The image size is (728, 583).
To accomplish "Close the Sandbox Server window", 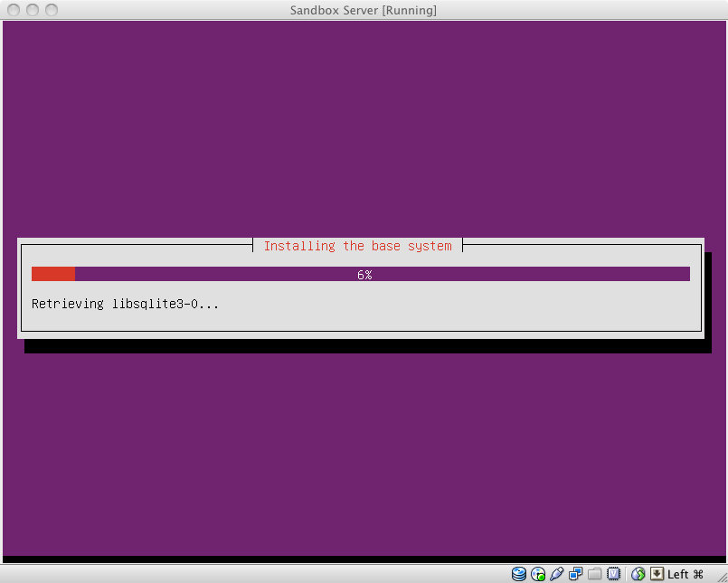I will pos(14,10).
